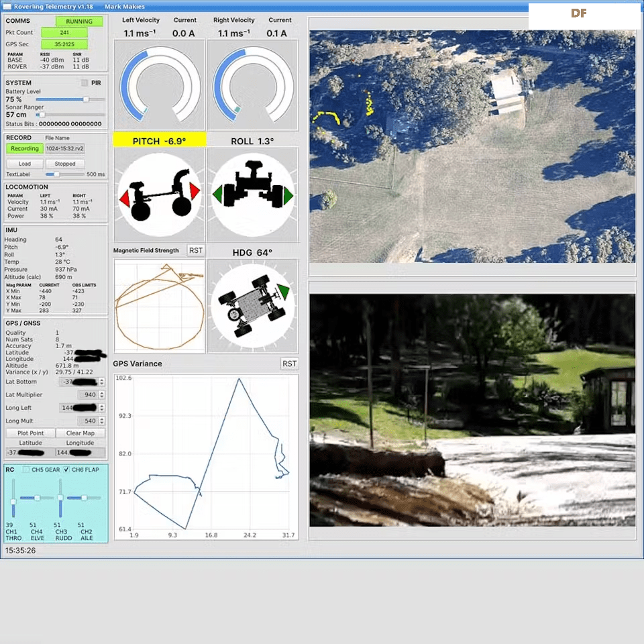Enable the PIR checkbox
This screenshot has height=644, width=644.
(85, 83)
